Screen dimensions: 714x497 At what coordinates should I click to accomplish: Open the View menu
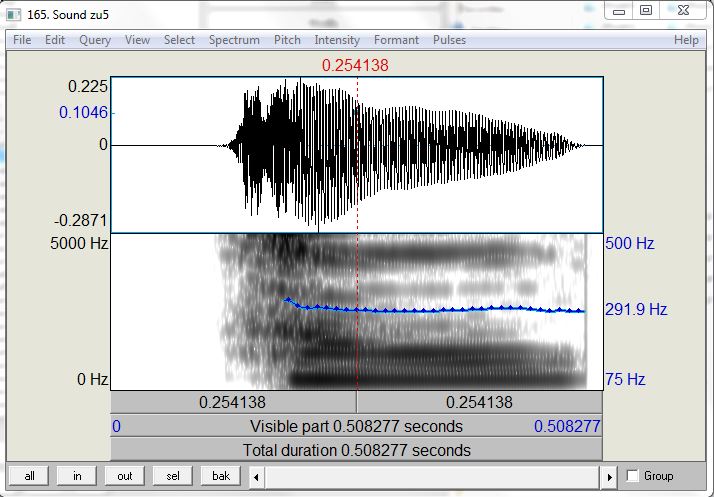tap(137, 40)
